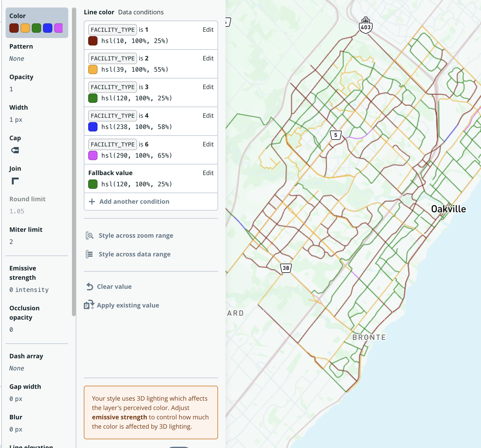This screenshot has height=448, width=481.
Task: Click the properties list scrollbar
Action: tap(74, 162)
